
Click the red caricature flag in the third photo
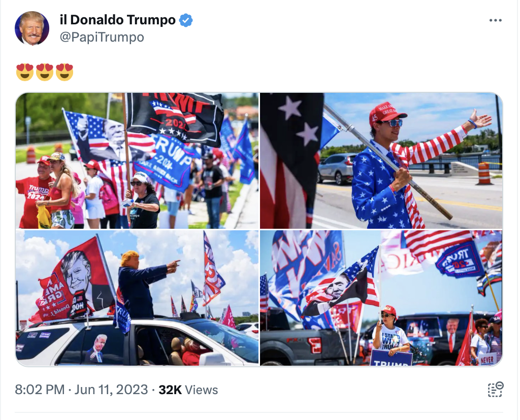76,280
